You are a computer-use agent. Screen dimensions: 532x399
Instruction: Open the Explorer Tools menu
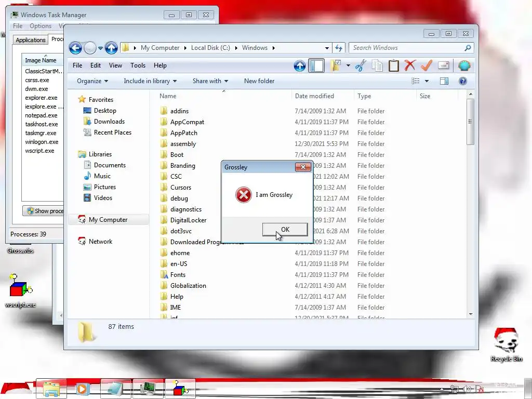(x=138, y=65)
